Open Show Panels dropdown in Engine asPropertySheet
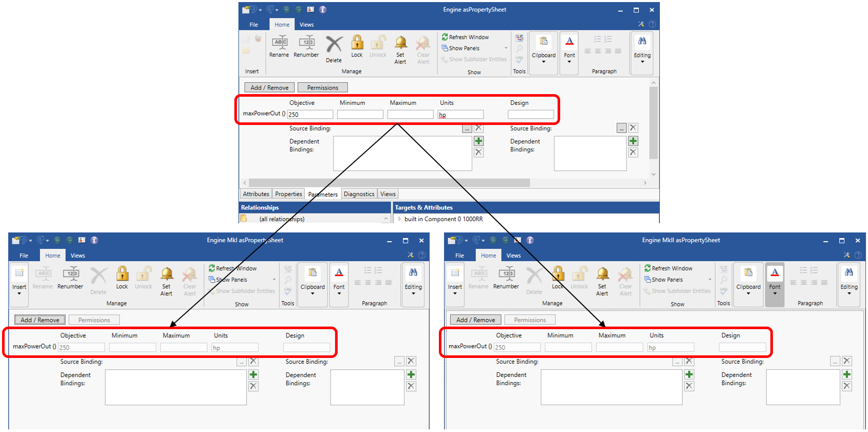868x432 pixels. (x=506, y=48)
